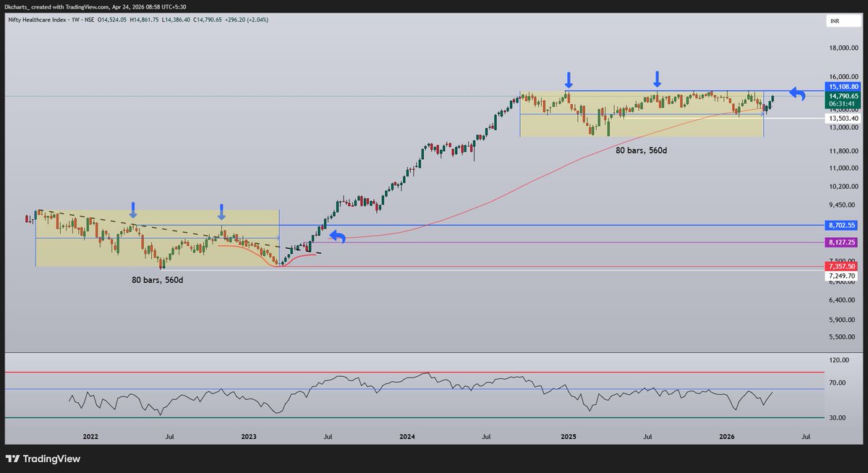Viewport: 868px width, 473px height.
Task: Click the blue left-pointing arrow near recent candles
Action: 796,94
